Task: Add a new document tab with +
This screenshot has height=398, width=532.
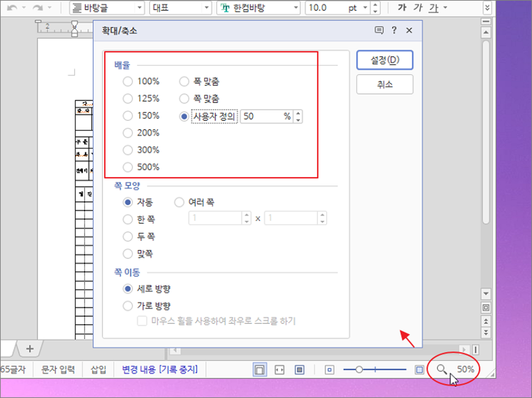Action: tap(30, 348)
